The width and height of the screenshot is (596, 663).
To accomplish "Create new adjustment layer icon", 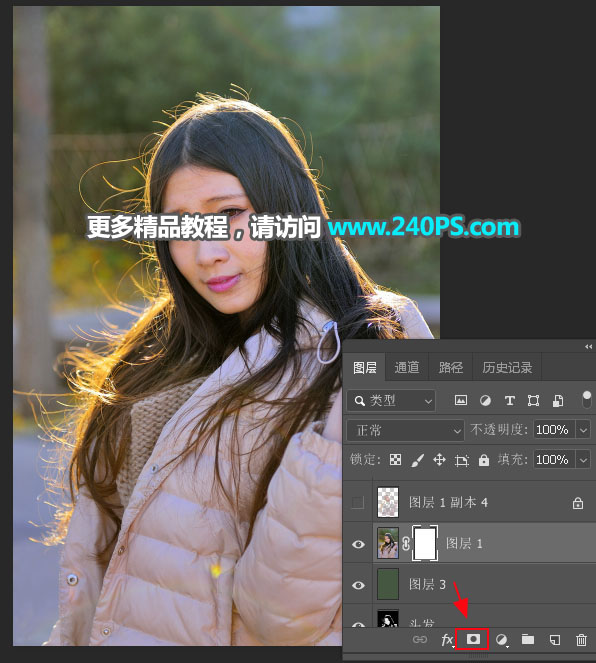I will (502, 640).
